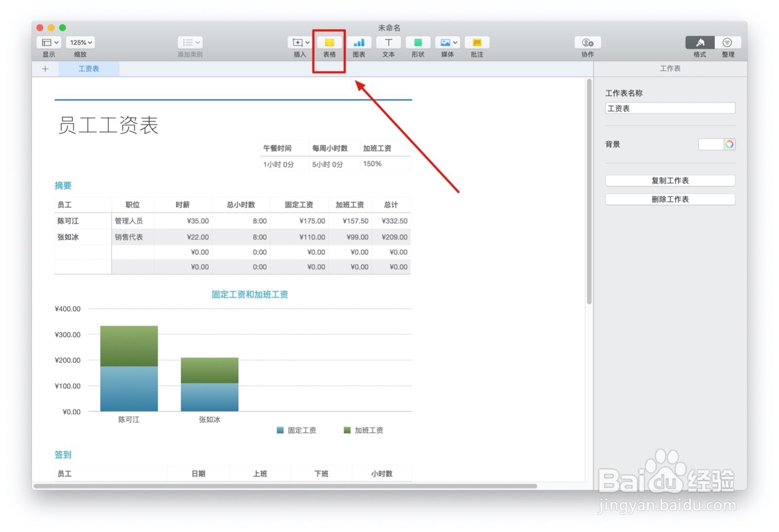Image resolution: width=779 pixels, height=532 pixels.
Task: Click the 协作 collaborate icon
Action: pos(588,42)
